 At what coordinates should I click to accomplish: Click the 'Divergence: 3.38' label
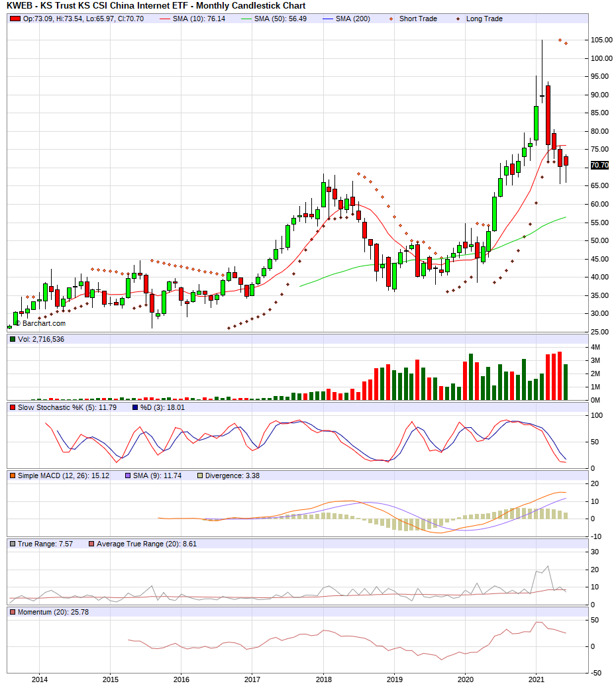[232, 476]
